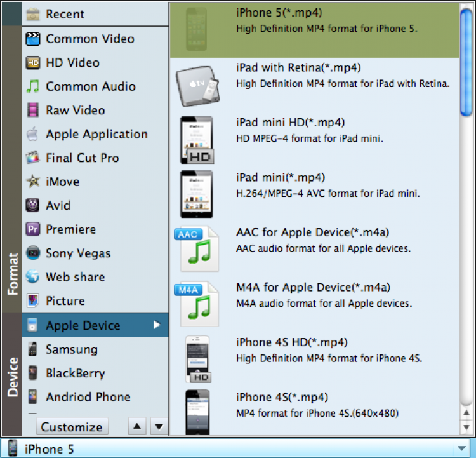The width and height of the screenshot is (476, 458).
Task: Click the Avid label
Action: (x=58, y=205)
